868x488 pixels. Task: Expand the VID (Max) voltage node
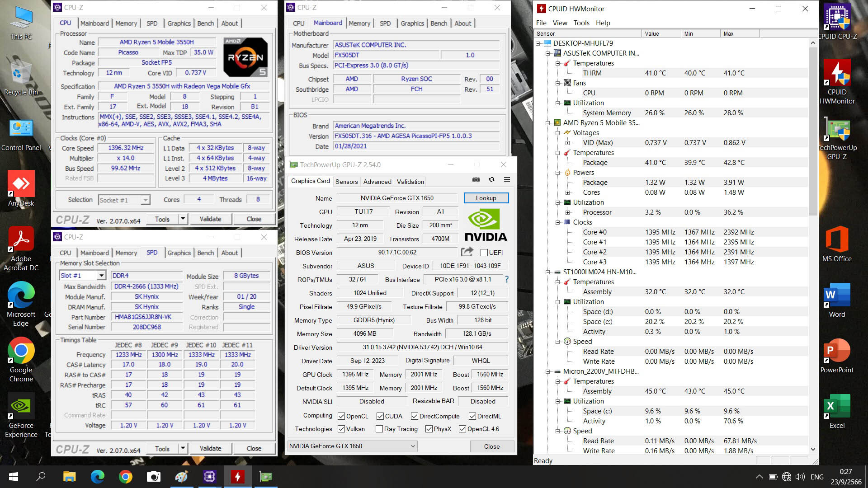click(568, 143)
